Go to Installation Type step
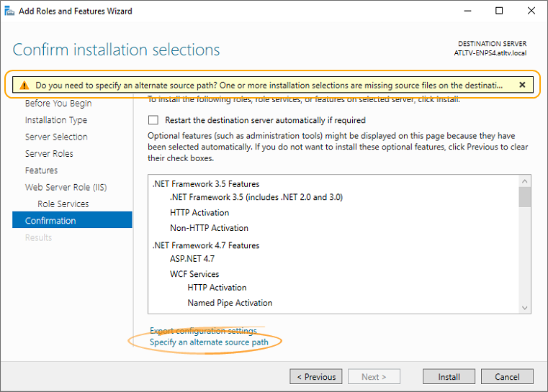 (x=56, y=120)
